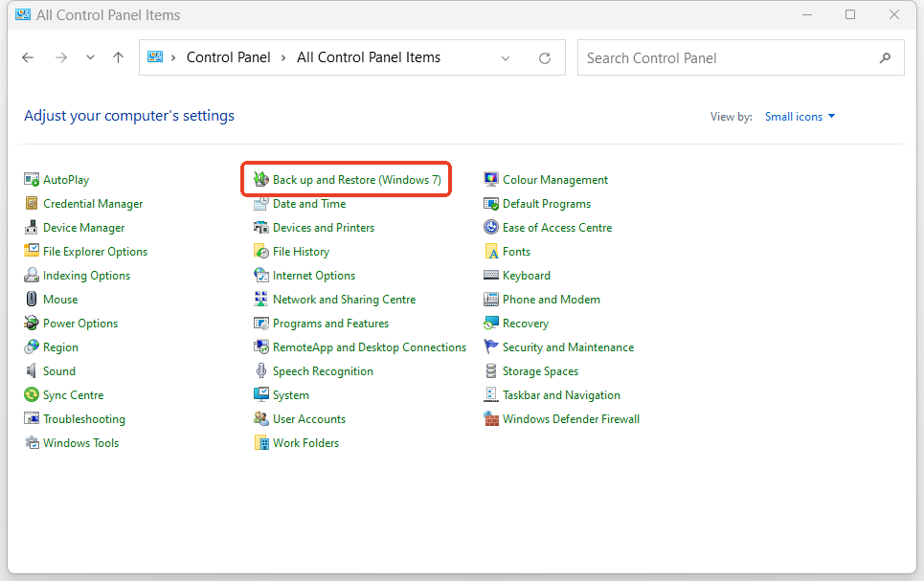
Task: Open Back up and Restore (Windows 7)
Action: pyautogui.click(x=354, y=178)
